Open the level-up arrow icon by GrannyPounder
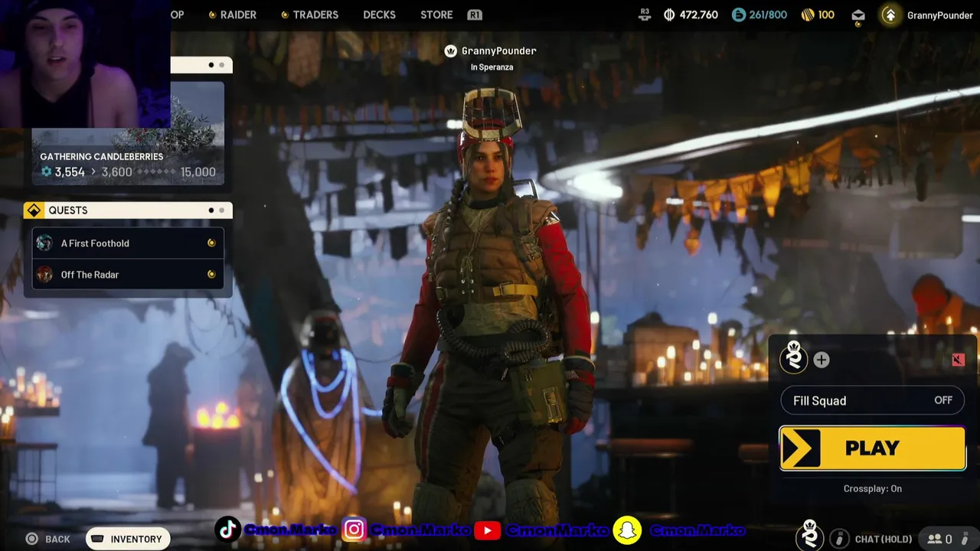The image size is (980, 551). pyautogui.click(x=890, y=15)
